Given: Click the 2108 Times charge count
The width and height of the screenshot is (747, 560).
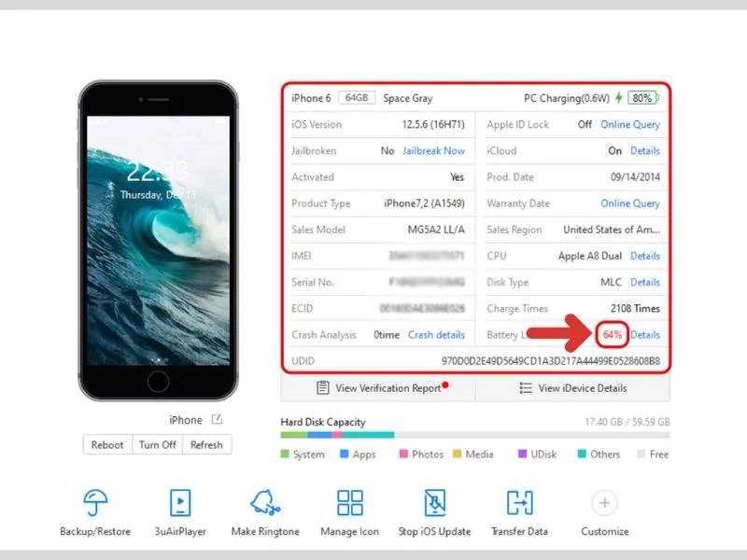Looking at the screenshot, I should tap(635, 309).
